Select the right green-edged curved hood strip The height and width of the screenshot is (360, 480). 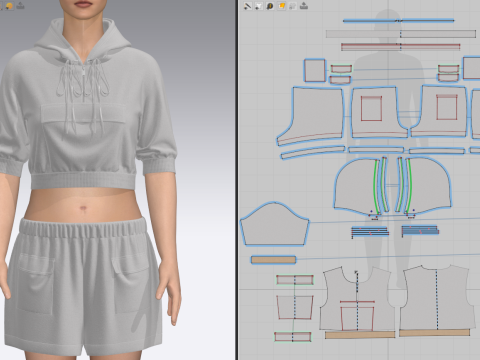coord(400,184)
